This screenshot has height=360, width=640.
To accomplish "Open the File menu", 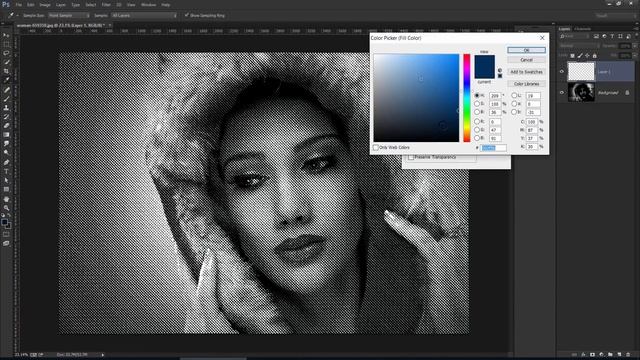I will (19, 5).
